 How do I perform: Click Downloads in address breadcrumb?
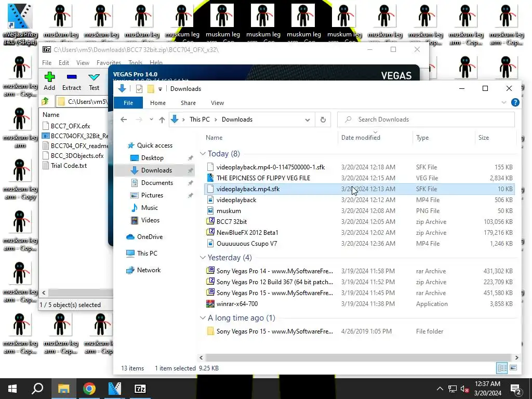pos(237,119)
